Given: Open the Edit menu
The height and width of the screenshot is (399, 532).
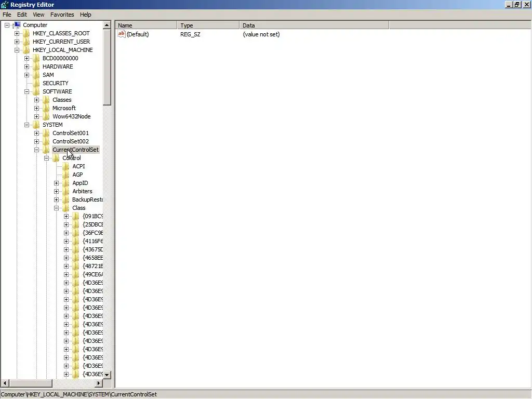Looking at the screenshot, I should [x=22, y=15].
